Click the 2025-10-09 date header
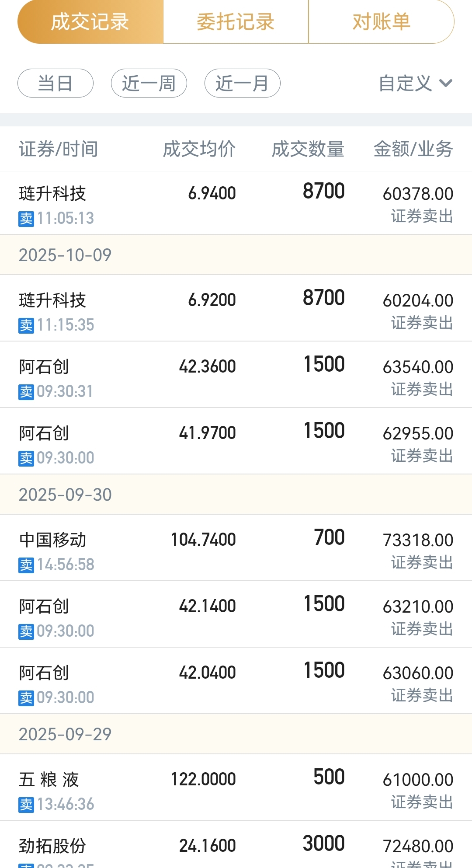This screenshot has width=472, height=868. pyautogui.click(x=65, y=255)
